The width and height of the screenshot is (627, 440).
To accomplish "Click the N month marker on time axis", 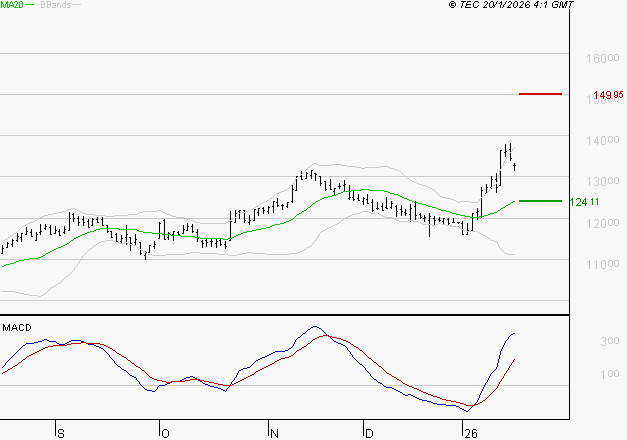I will (274, 434).
